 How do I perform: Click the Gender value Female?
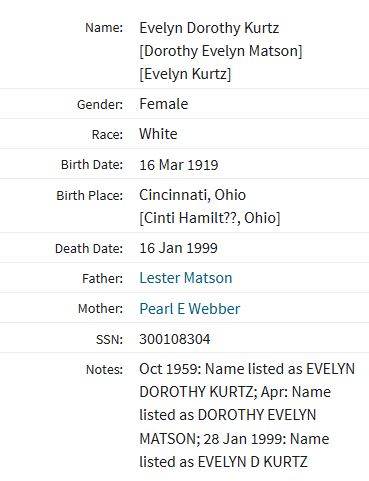click(x=164, y=104)
